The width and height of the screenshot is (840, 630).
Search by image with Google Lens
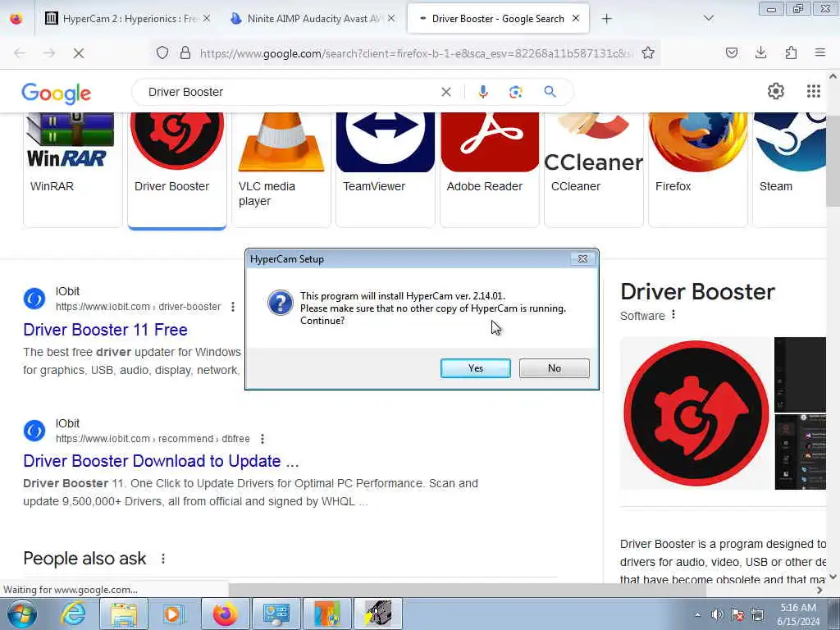tap(515, 92)
